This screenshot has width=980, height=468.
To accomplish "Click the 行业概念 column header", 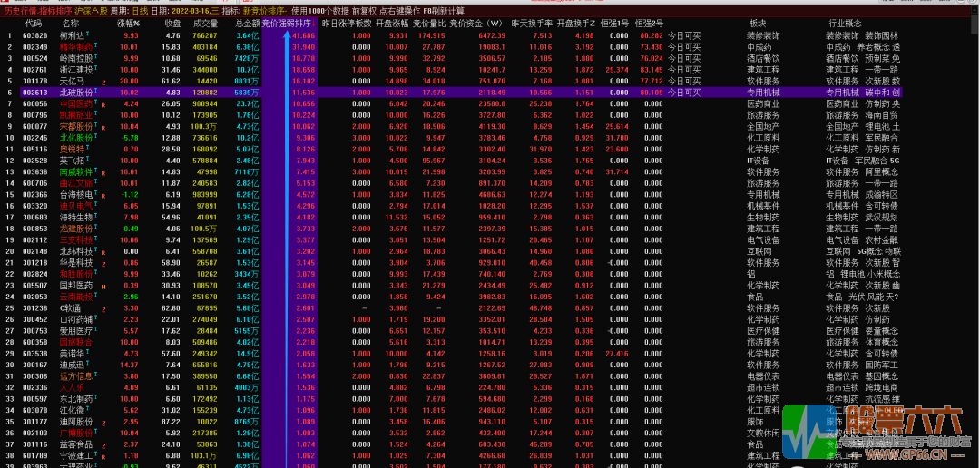I will pos(845,23).
